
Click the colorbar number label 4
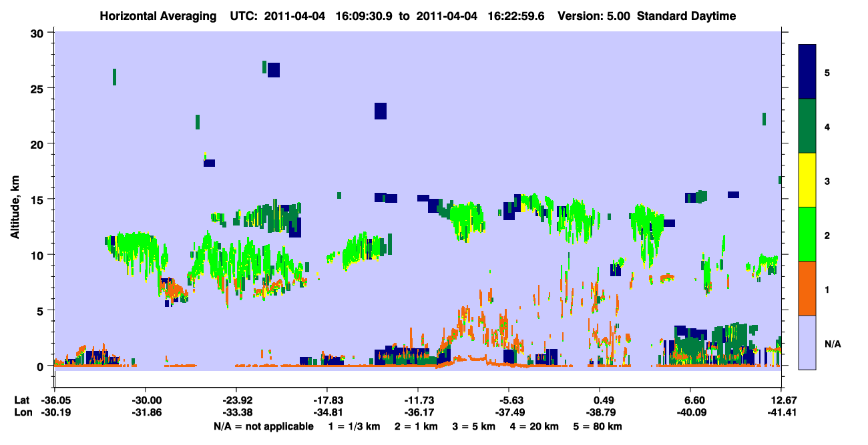[x=827, y=126]
